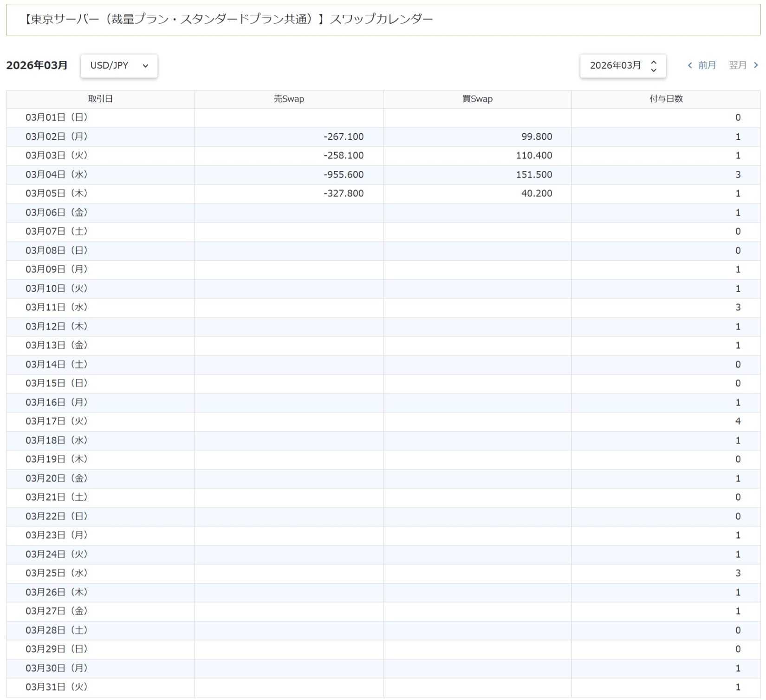Click the bold 2026年03月 heading

37,65
